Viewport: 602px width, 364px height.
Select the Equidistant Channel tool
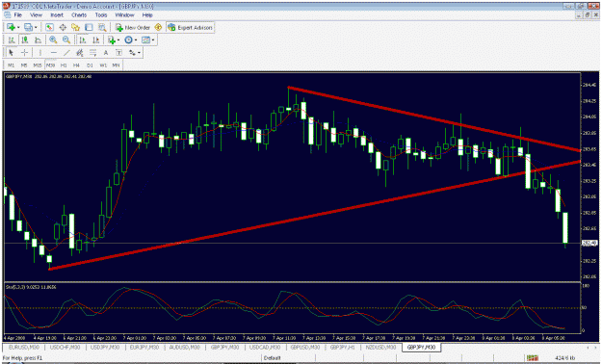(80, 53)
